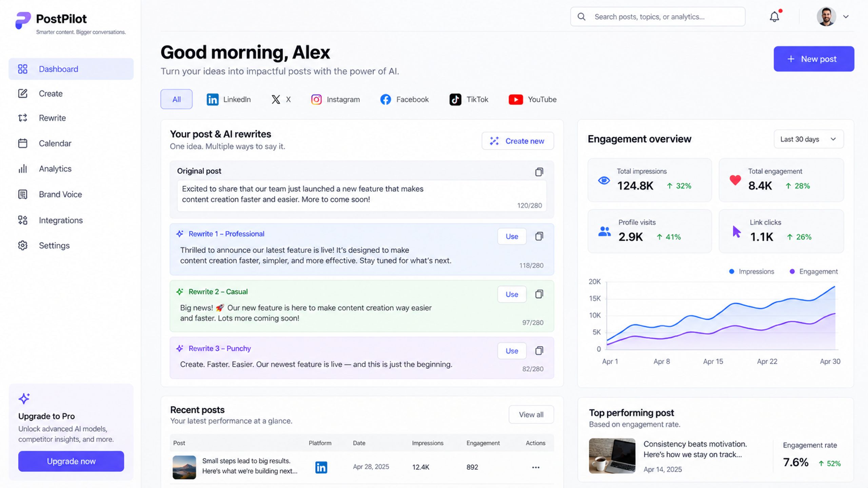Click the Total impressions eye icon

(604, 180)
